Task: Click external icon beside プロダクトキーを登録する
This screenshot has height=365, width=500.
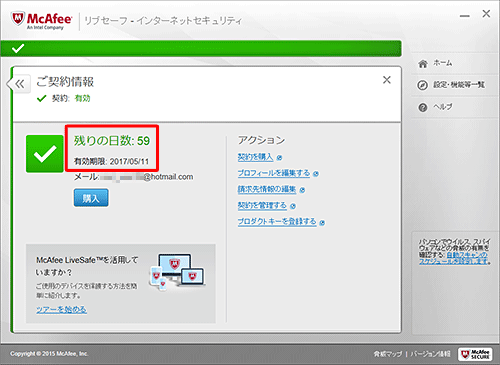Action: [322, 223]
